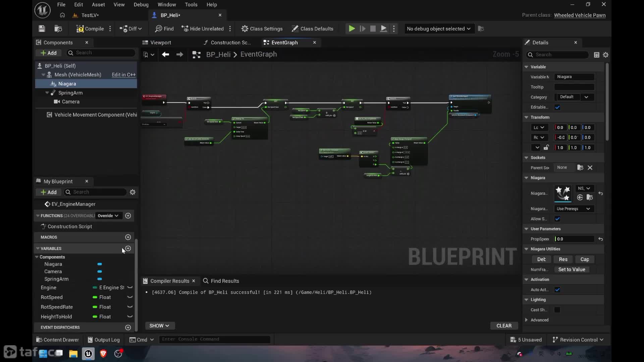644x362 pixels.
Task: Select the Camera component in the tree
Action: [70, 102]
